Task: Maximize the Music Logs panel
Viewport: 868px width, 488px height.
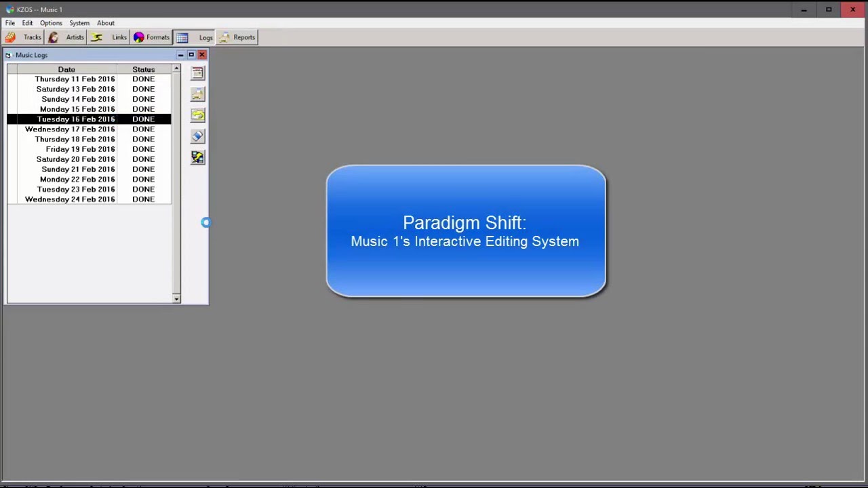Action: pos(191,55)
